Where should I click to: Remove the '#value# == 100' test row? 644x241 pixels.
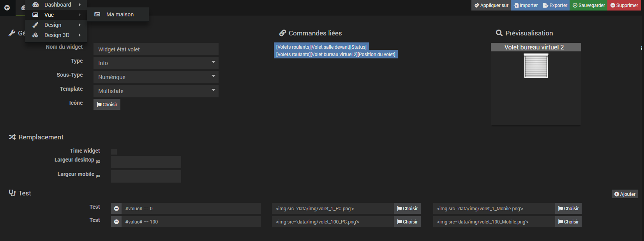[116, 222]
